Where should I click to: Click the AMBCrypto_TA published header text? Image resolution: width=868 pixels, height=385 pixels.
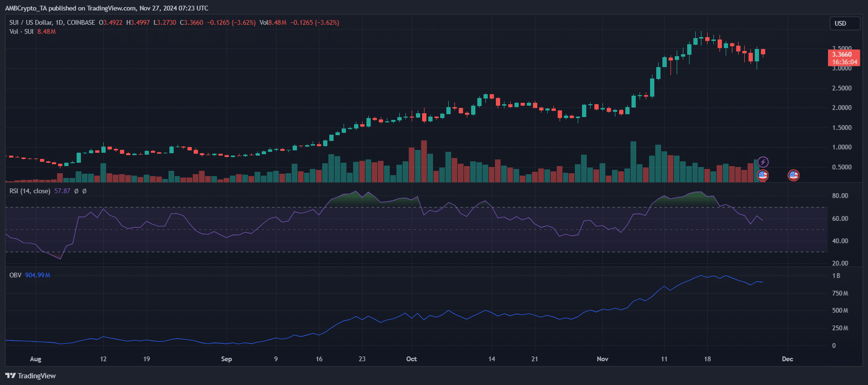(107, 8)
